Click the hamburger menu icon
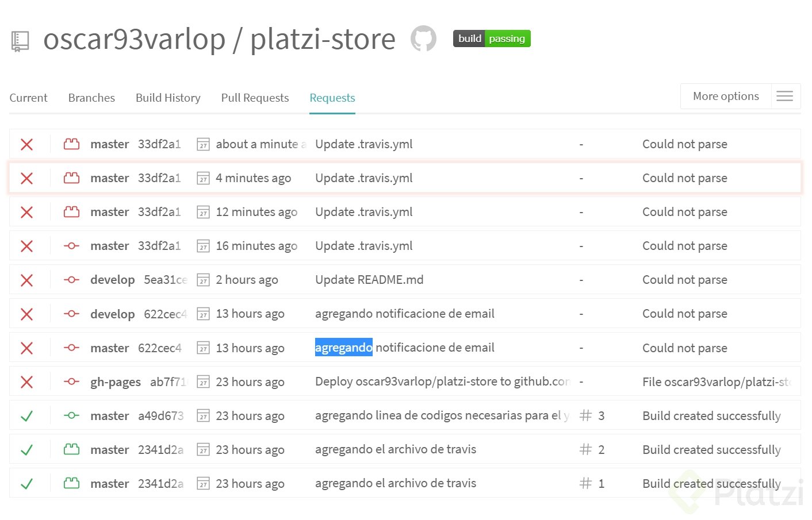The height and width of the screenshot is (520, 812). [x=784, y=97]
